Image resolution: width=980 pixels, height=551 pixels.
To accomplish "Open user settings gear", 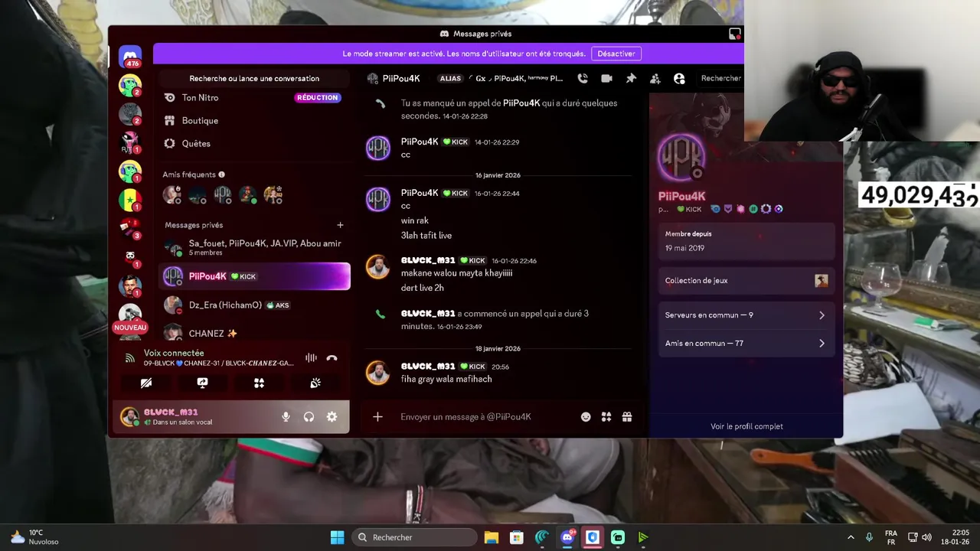I will coord(332,417).
